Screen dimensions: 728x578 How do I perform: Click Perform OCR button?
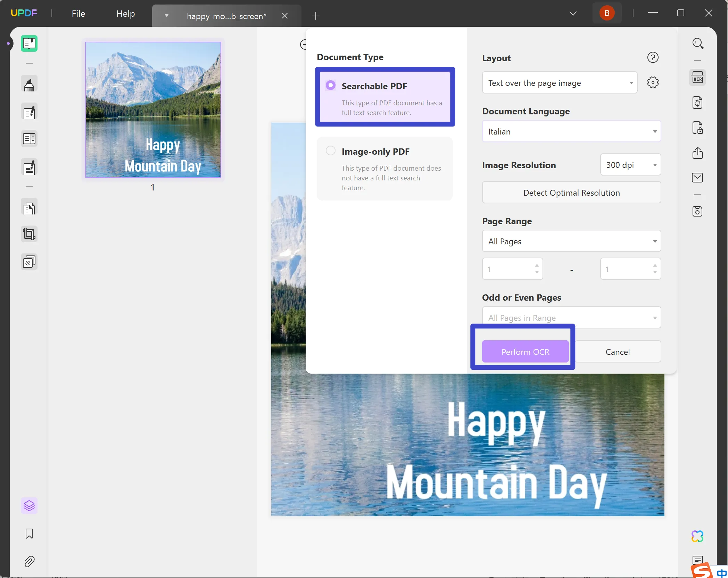(x=525, y=351)
